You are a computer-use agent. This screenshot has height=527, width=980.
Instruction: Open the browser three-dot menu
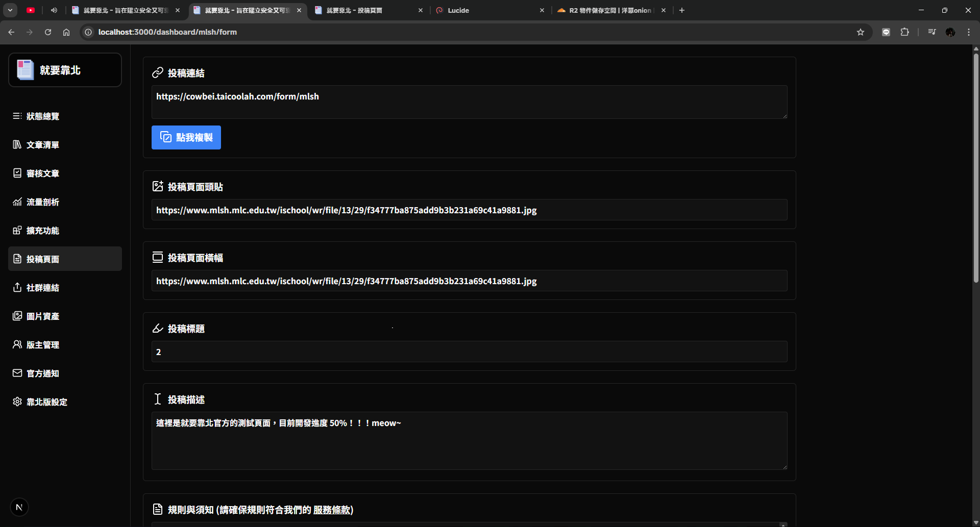pos(969,32)
